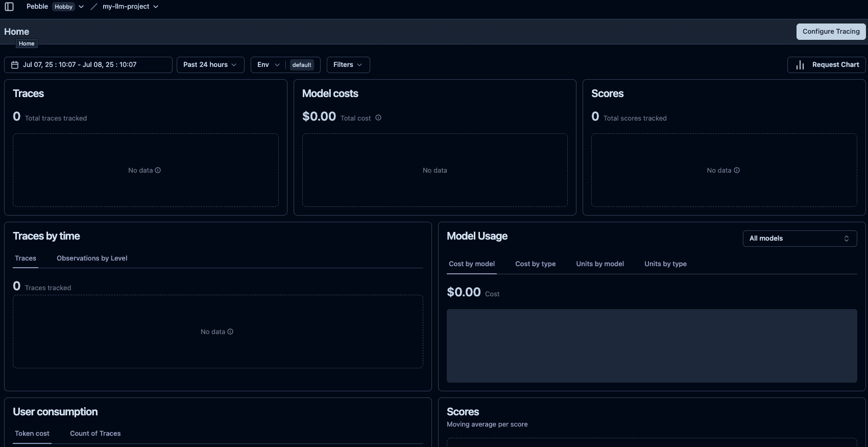Click the Request Chart button
Viewport: 868px width, 447px height.
[826, 65]
